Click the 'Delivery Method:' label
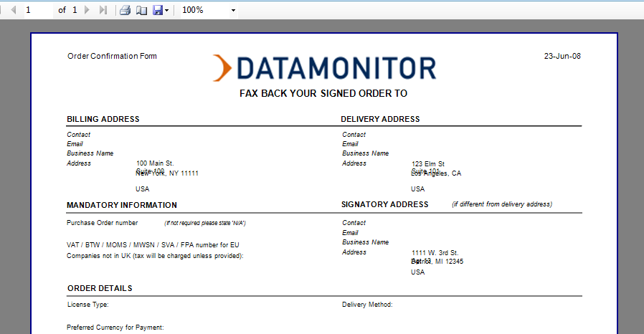The height and width of the screenshot is (334, 644). [367, 305]
